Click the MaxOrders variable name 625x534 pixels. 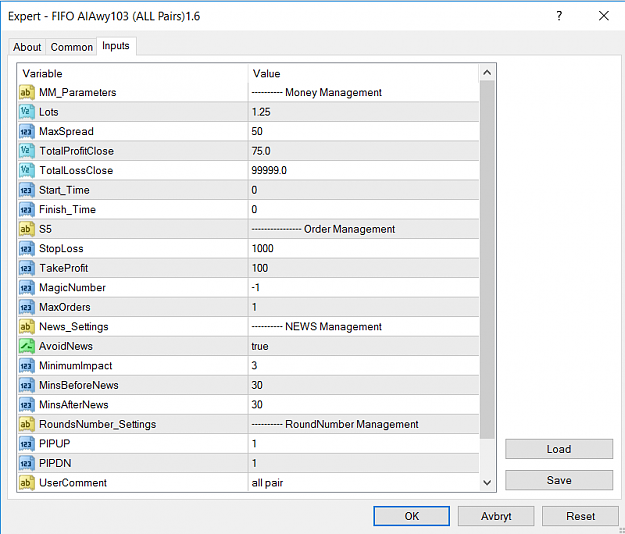(65, 307)
